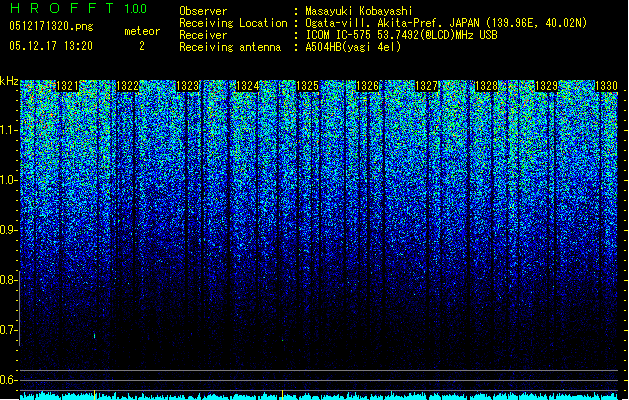Click the 0.9 frequency axis label
This screenshot has width=629, height=400.
9,230
